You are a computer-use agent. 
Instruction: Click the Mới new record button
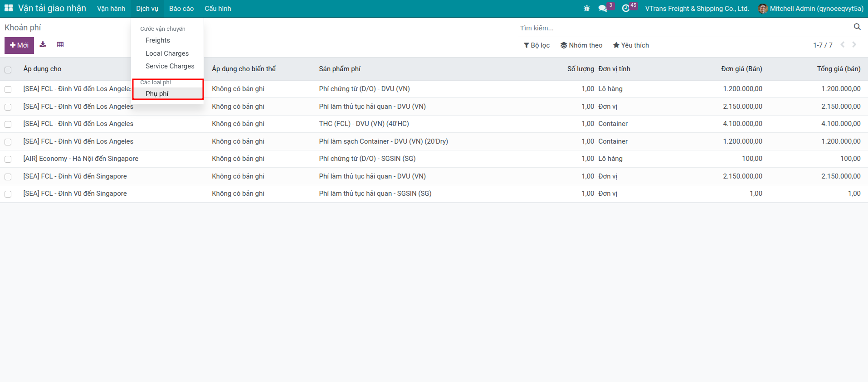pyautogui.click(x=19, y=45)
